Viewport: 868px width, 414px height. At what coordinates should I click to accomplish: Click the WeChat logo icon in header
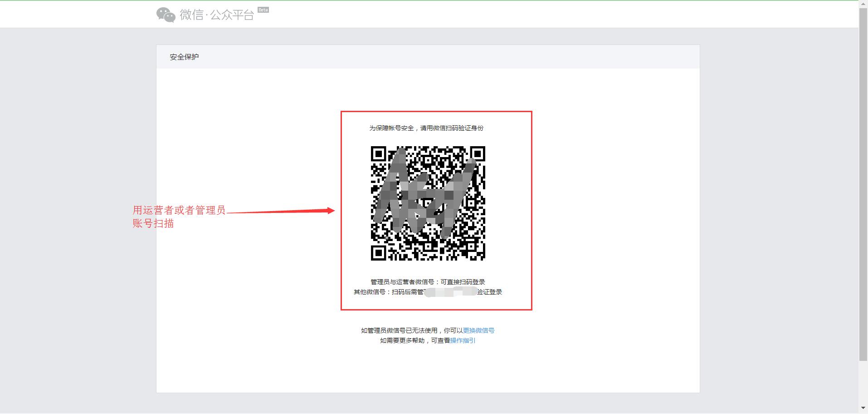coord(166,15)
